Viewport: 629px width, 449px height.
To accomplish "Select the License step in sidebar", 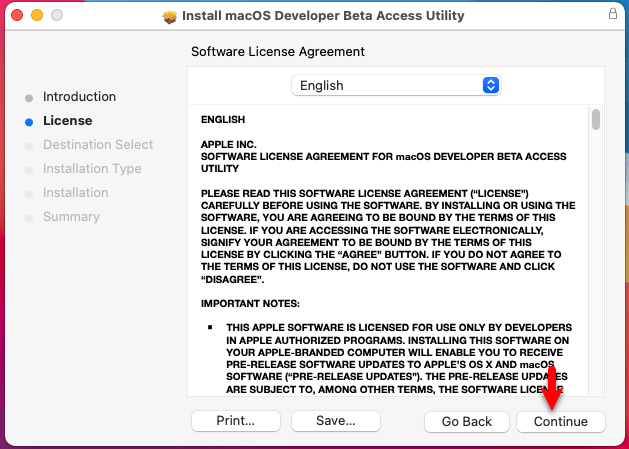I will coord(67,121).
